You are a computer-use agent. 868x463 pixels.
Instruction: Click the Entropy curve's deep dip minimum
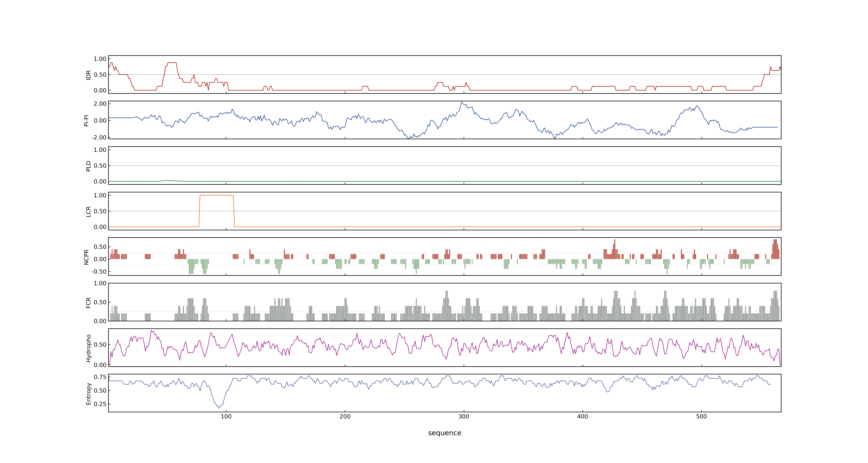(219, 408)
